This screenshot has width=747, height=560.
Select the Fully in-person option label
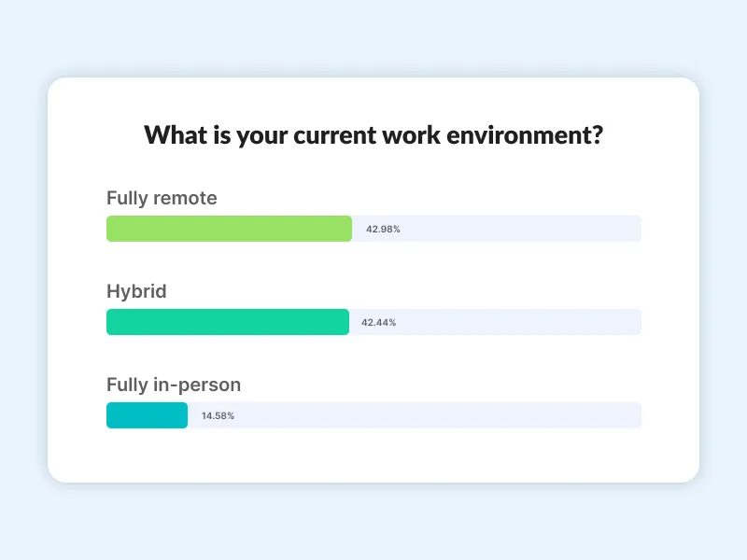[174, 385]
